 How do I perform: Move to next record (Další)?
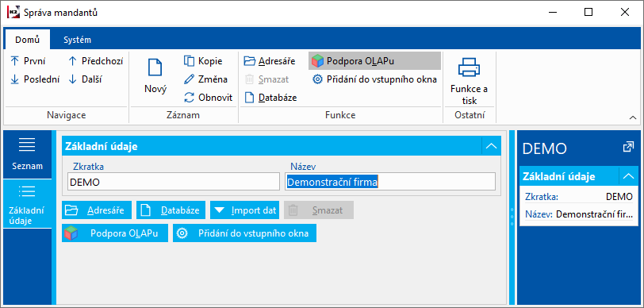(x=86, y=79)
